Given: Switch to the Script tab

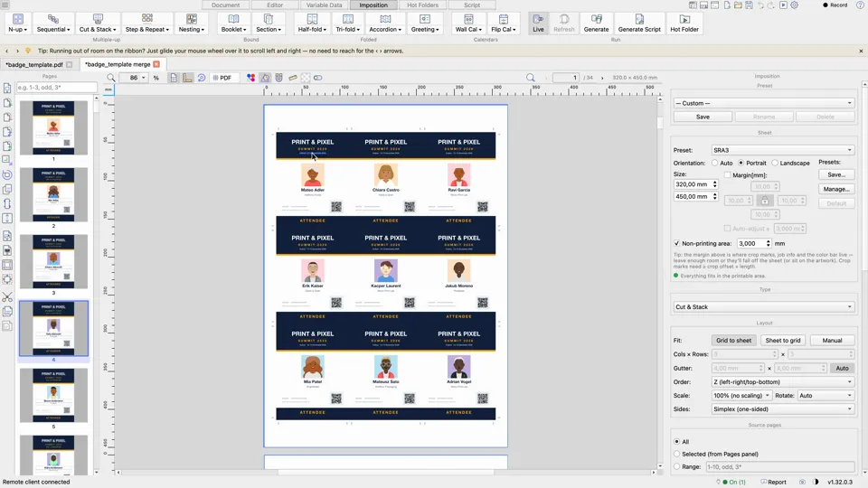Looking at the screenshot, I should pos(472,5).
